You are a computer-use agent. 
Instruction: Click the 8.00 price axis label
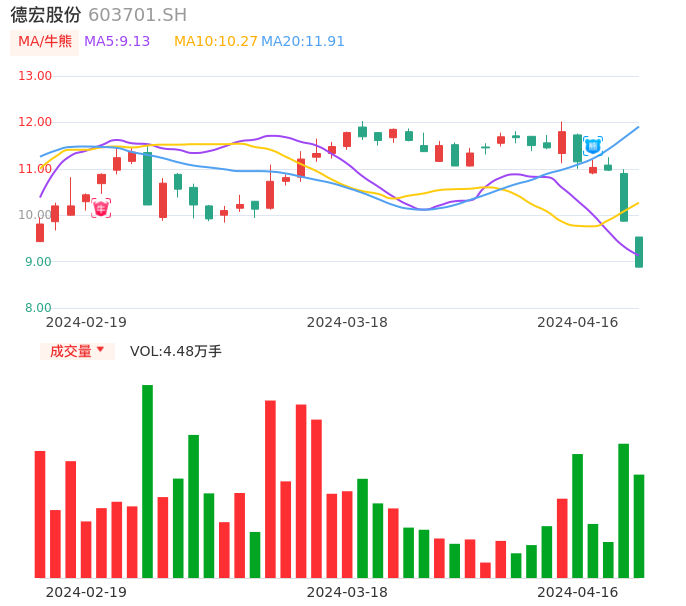(x=38, y=308)
